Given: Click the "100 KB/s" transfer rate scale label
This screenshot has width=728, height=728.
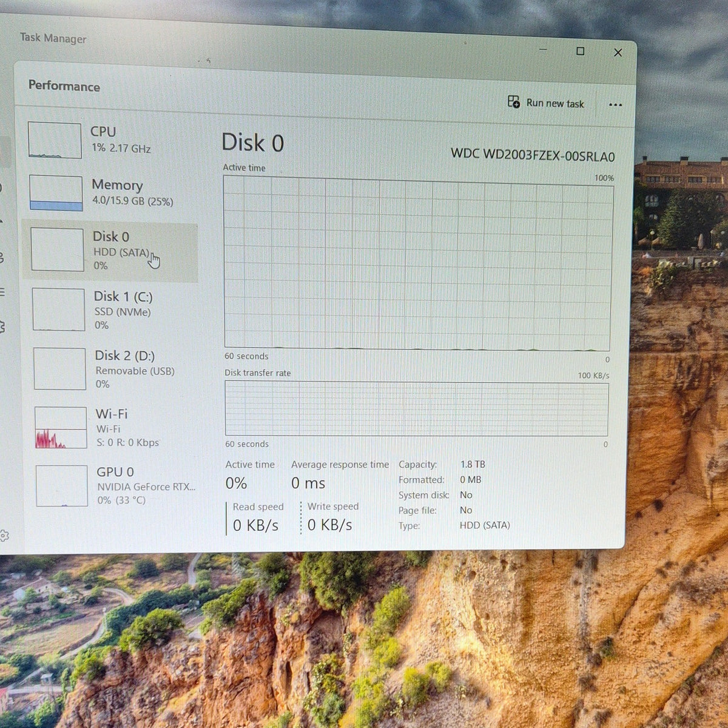Looking at the screenshot, I should pyautogui.click(x=593, y=376).
